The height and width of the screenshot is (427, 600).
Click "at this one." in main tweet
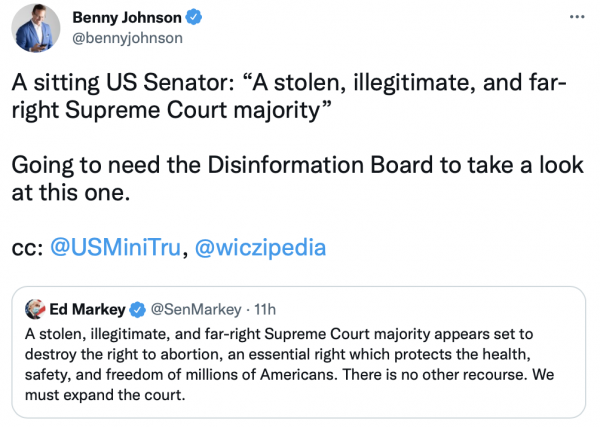tap(70, 192)
